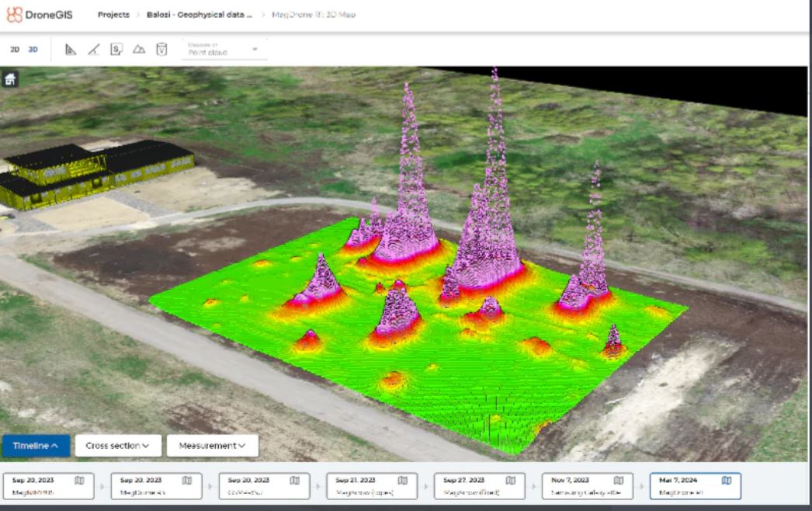Select the terrain profile mountain icon
Screen dimensions: 812x511
click(x=138, y=50)
